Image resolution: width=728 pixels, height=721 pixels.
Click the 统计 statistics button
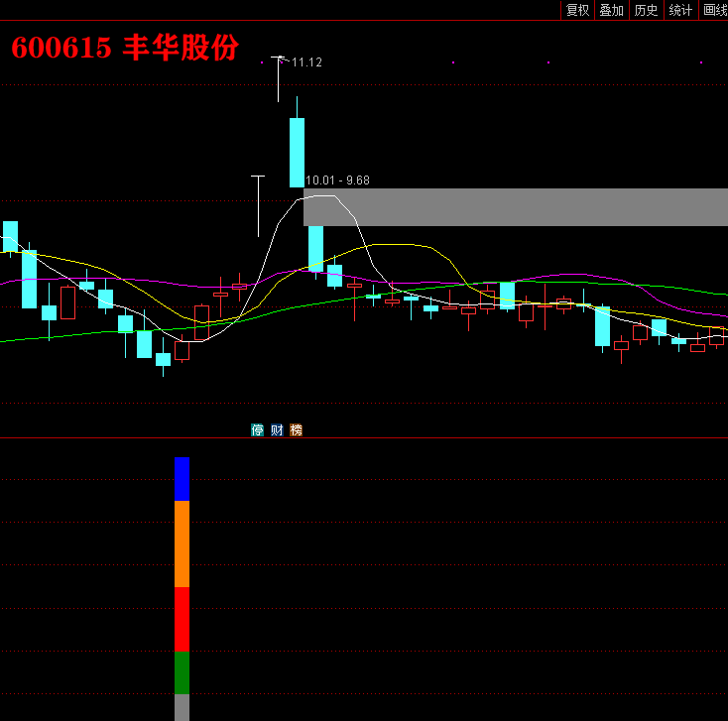(x=680, y=10)
